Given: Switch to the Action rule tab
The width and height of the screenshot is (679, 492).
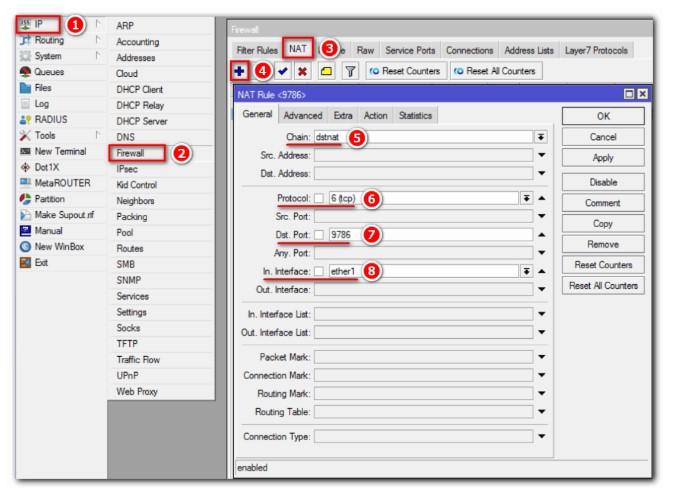Looking at the screenshot, I should click(375, 116).
